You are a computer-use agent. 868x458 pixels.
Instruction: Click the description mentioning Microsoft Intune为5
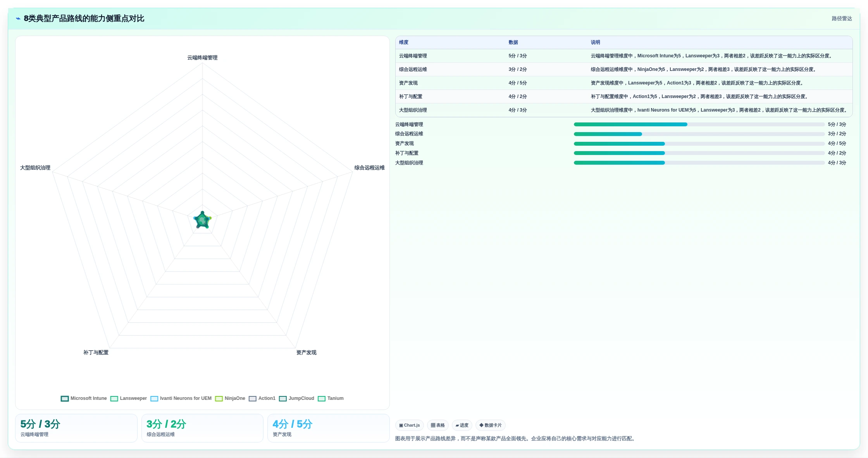[x=711, y=56]
